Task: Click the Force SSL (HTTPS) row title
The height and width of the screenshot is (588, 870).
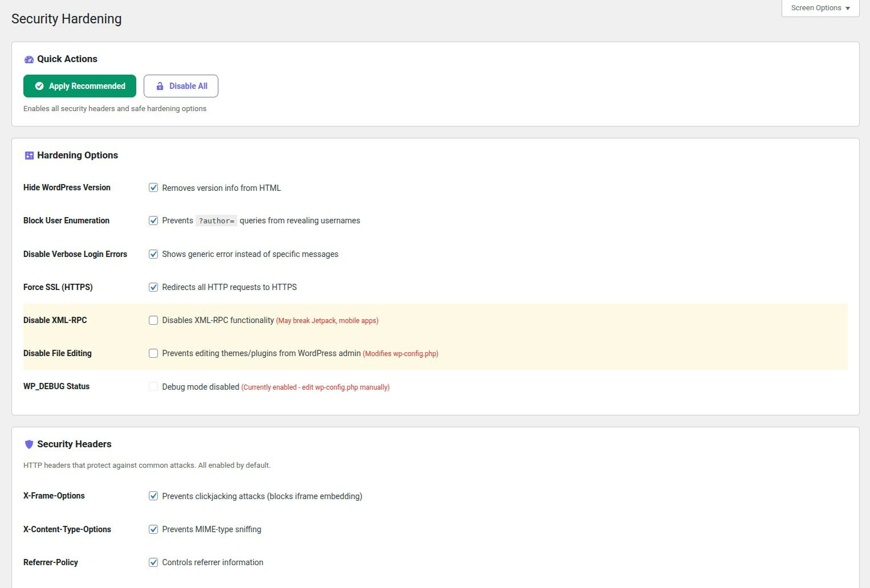Action: (x=58, y=287)
